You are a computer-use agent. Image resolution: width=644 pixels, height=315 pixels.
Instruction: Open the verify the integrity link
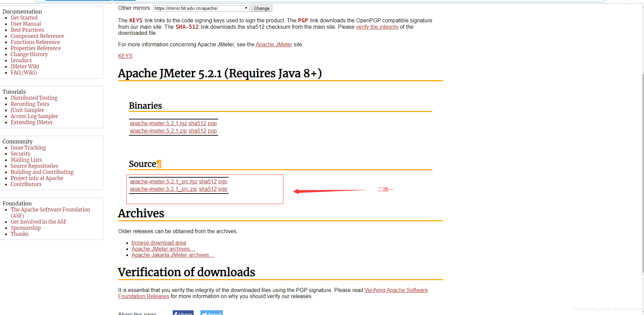point(377,27)
